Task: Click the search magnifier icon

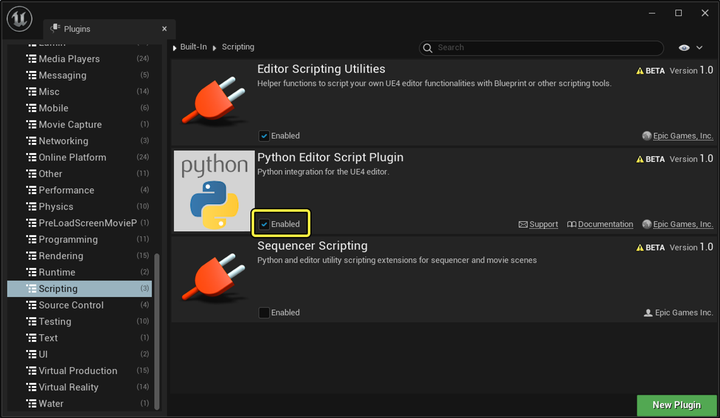Action: click(x=428, y=48)
